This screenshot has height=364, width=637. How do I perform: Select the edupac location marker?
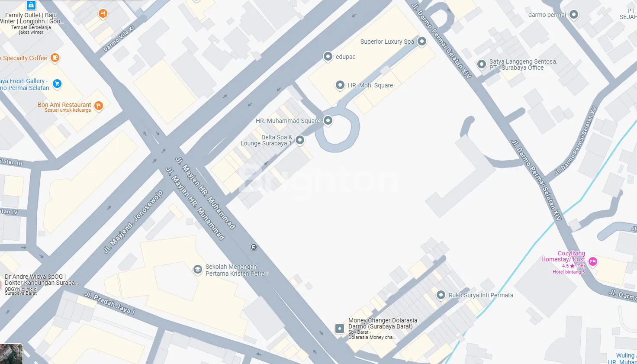click(328, 56)
